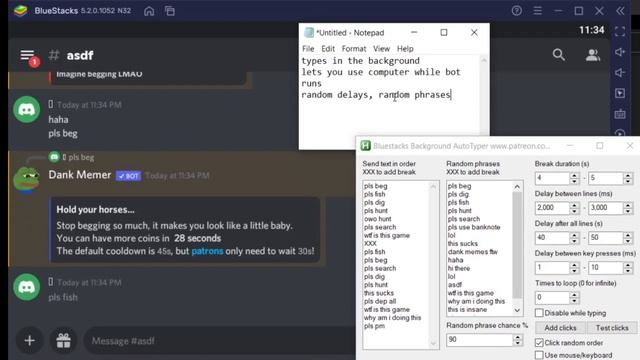
Task: Step Random phrase chance spinner
Action: (x=518, y=340)
